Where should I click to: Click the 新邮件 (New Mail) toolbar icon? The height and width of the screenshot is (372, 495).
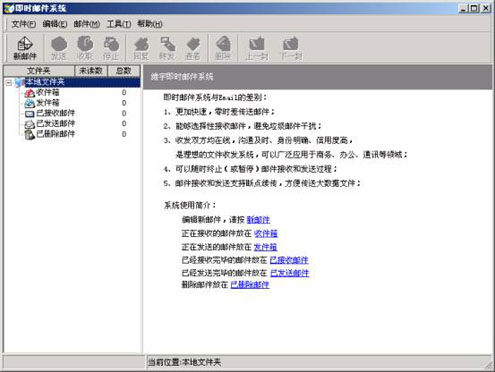[x=25, y=48]
